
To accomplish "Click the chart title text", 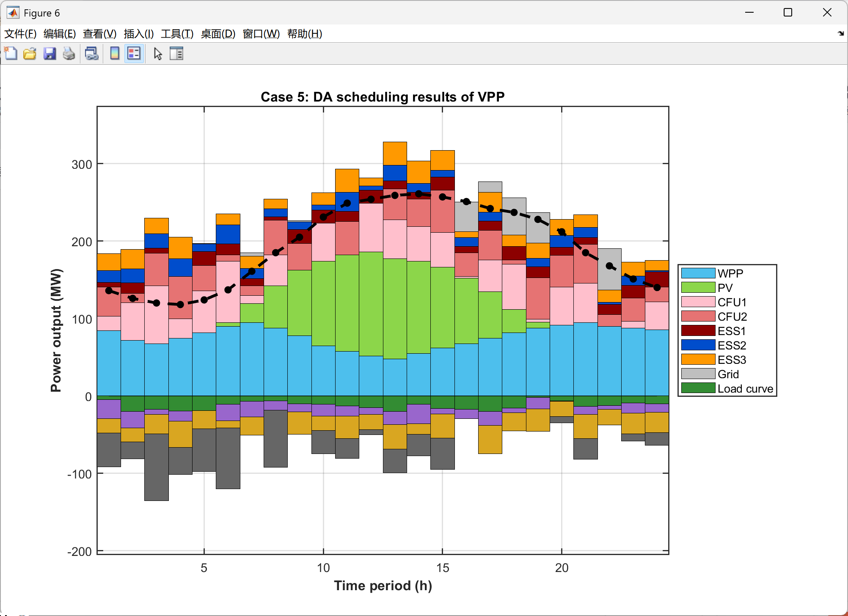I will coord(383,97).
